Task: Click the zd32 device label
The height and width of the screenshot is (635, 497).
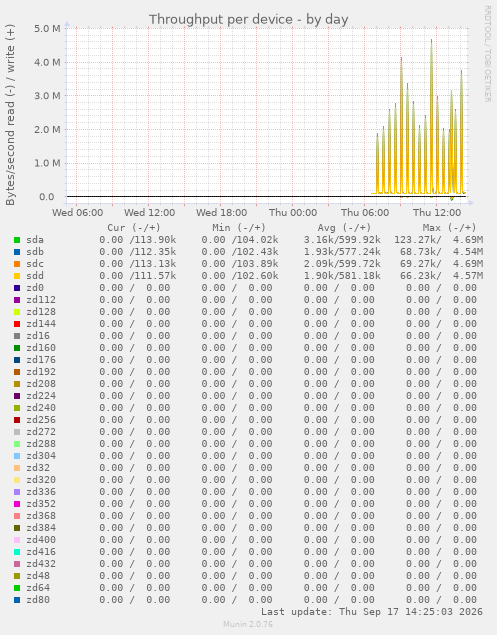Action: click(38, 468)
